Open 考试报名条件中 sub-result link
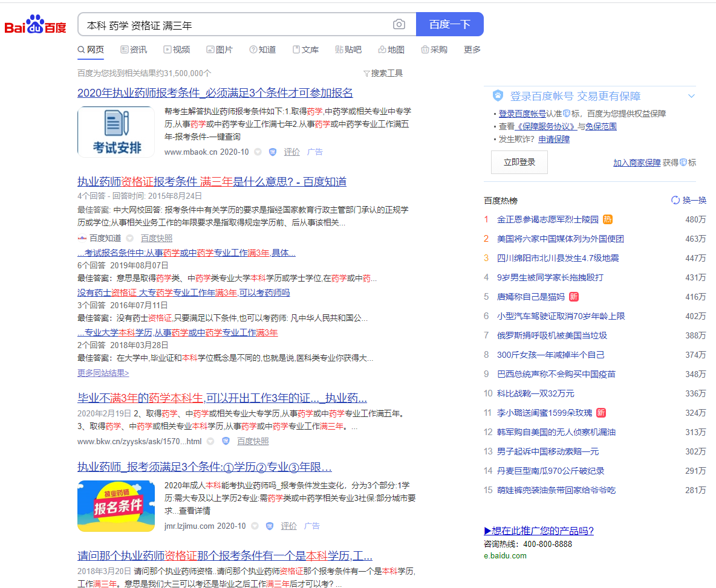716x588 pixels. (x=186, y=253)
